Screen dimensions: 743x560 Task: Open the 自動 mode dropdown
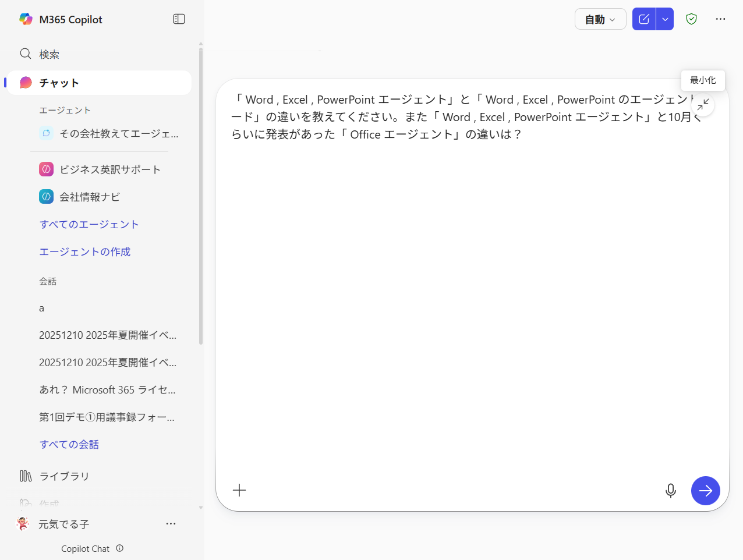point(600,19)
